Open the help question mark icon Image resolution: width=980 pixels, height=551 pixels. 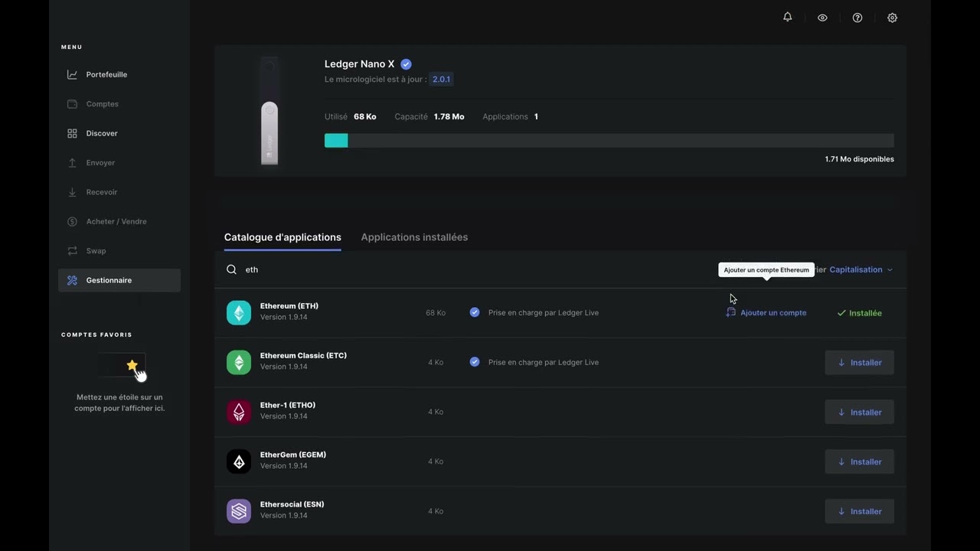coord(857,18)
